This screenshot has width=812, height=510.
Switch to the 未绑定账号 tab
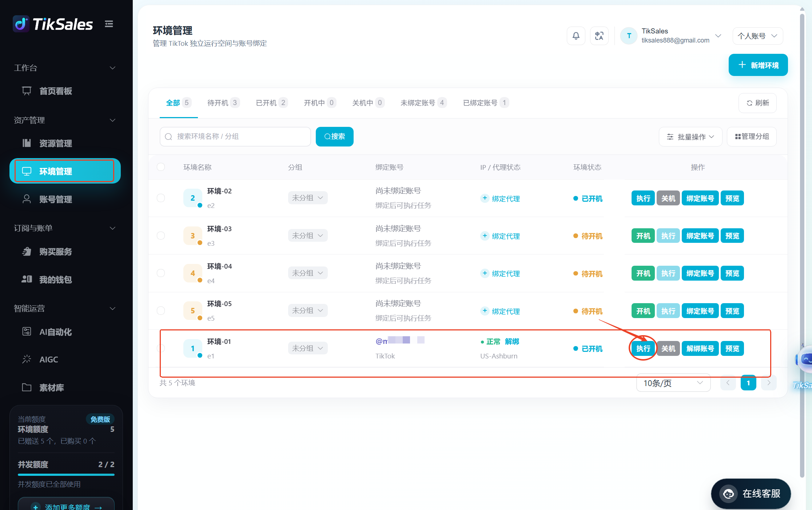(423, 103)
